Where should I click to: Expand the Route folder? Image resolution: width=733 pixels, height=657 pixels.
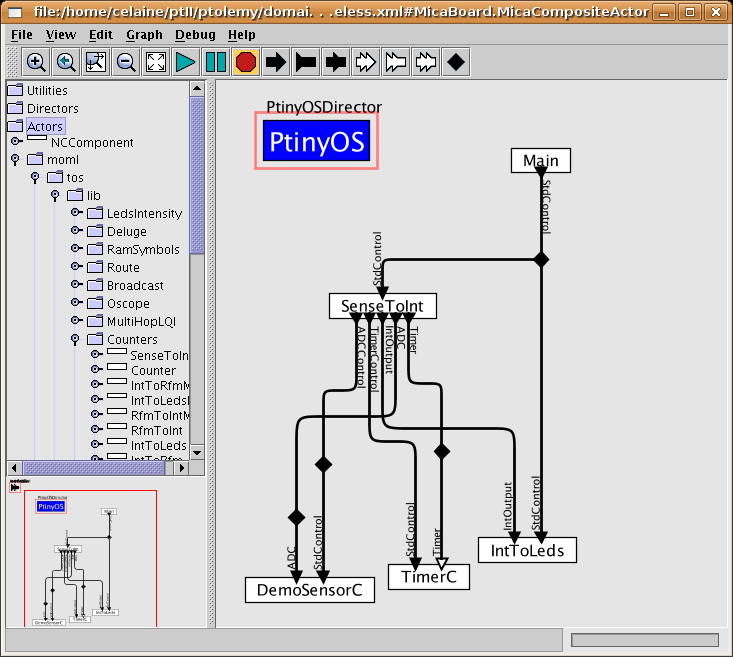pyautogui.click(x=76, y=267)
